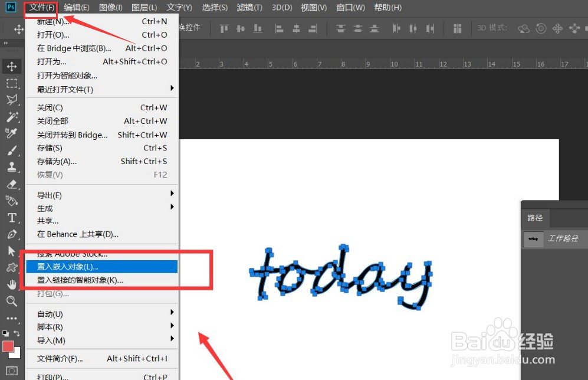Screen dimensions: 588x380
Task: Align top edges in options bar
Action: 224,28
